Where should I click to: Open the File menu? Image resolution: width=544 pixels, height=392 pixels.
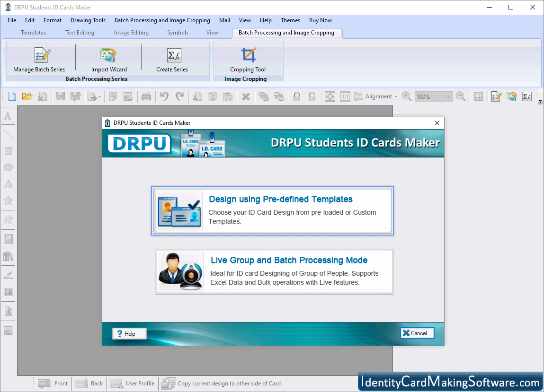click(x=12, y=20)
